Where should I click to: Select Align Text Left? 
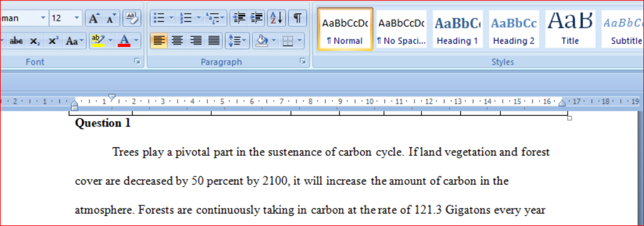159,41
